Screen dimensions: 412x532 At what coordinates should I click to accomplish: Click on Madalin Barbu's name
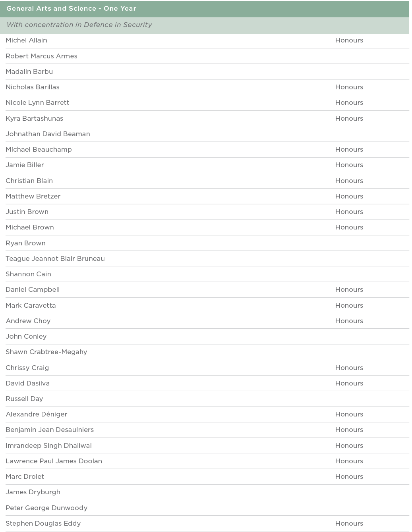[29, 71]
